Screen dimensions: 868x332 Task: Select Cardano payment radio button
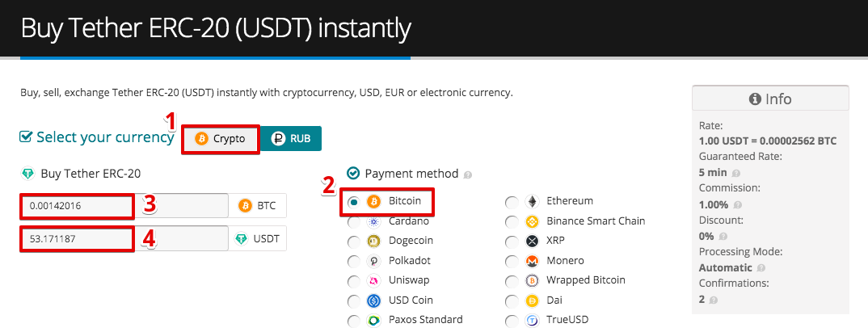tap(353, 222)
